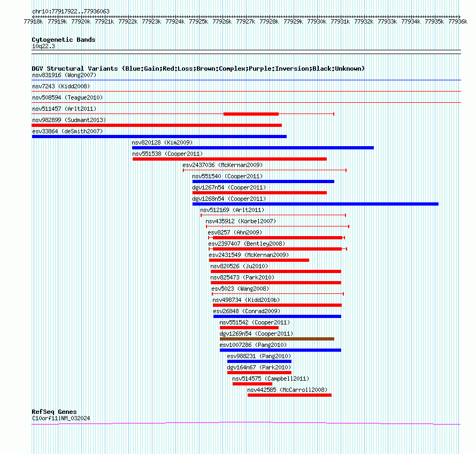This screenshot has height=454, width=476.
Task: Select the brown complex bar under dgv1269n54
Action: pyautogui.click(x=277, y=339)
